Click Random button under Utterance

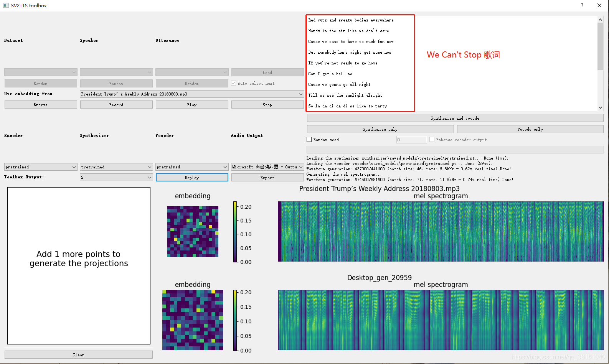pos(192,84)
